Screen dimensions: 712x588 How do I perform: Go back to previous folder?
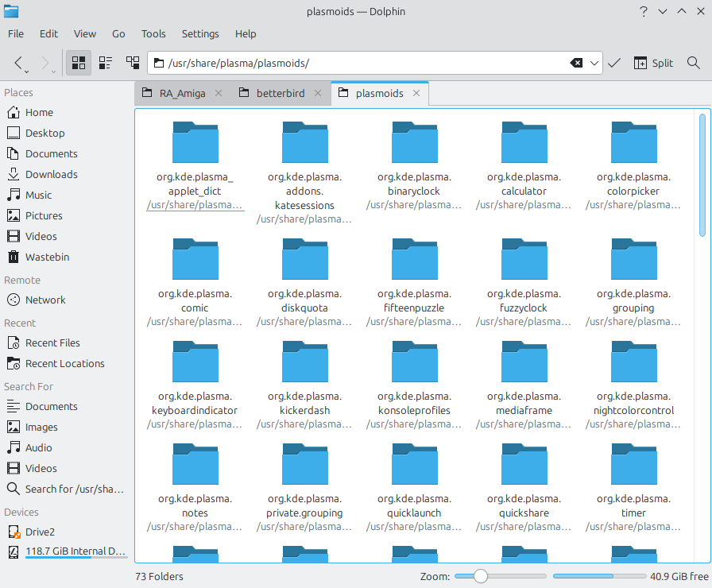click(18, 63)
